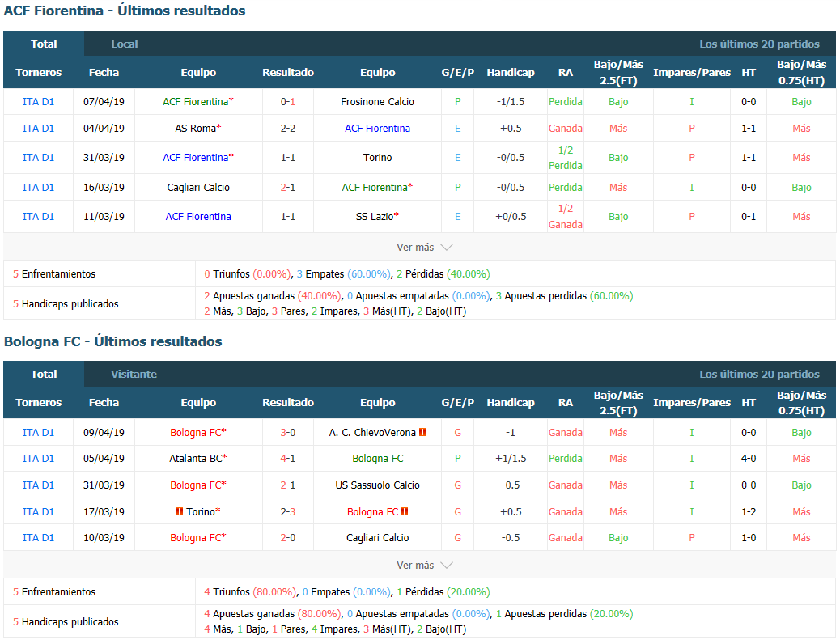Open the ITA D1 link for 17/03/19

pyautogui.click(x=39, y=511)
